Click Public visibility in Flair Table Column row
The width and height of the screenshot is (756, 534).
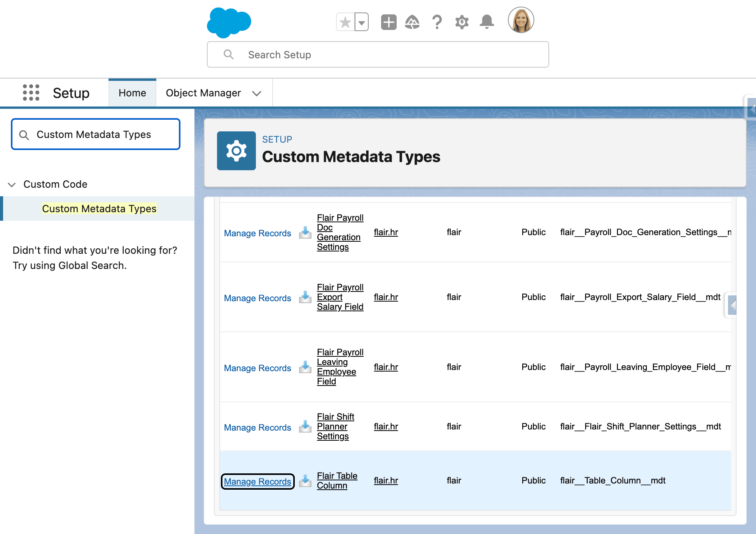click(x=534, y=480)
